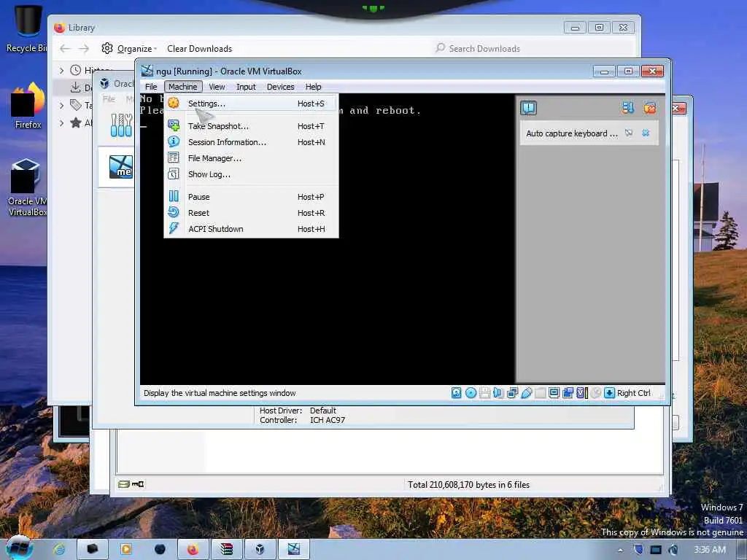
Task: Click the shared folders status icon
Action: coord(541,393)
